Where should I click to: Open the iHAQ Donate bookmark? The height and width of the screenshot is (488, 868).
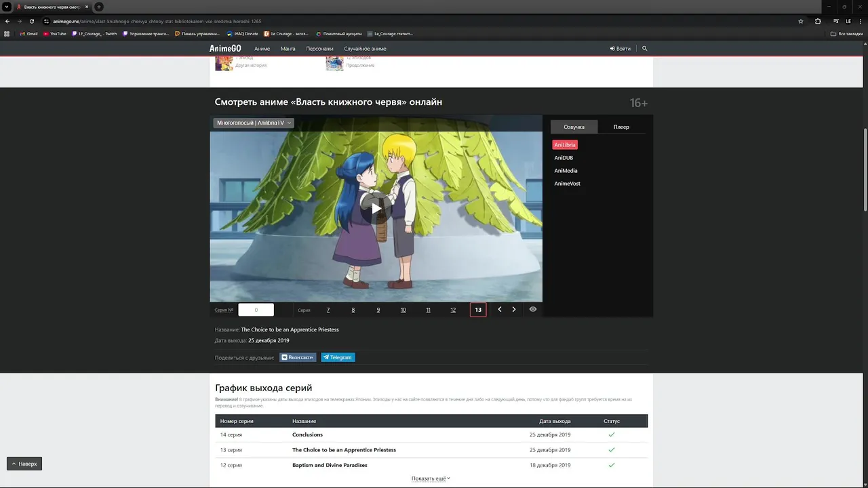coord(243,33)
